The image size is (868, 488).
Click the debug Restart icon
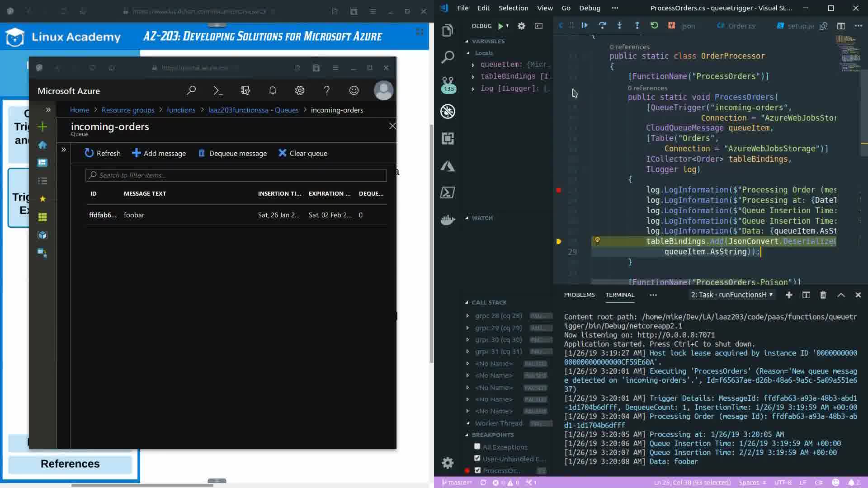[x=654, y=26]
